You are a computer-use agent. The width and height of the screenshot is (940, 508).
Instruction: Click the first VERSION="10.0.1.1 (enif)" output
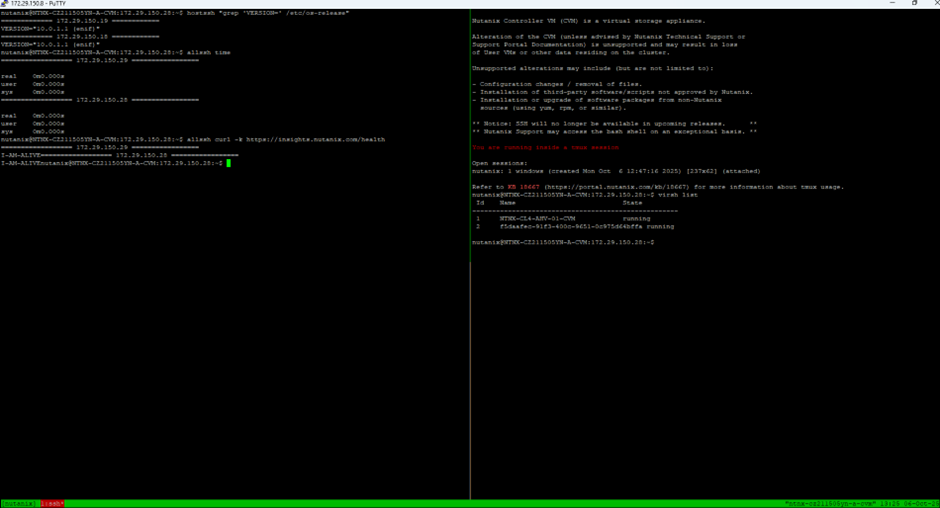50,29
